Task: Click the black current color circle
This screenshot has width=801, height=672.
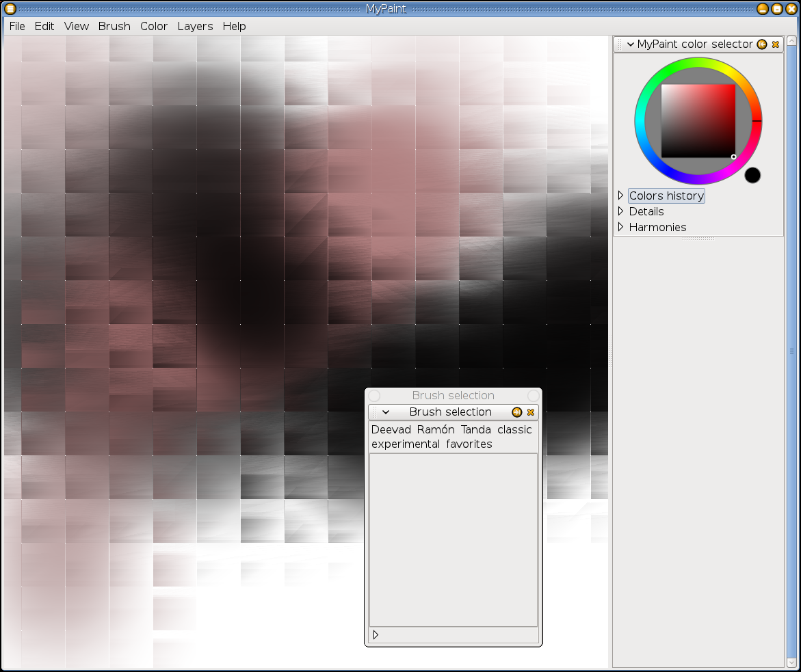Action: pyautogui.click(x=752, y=176)
